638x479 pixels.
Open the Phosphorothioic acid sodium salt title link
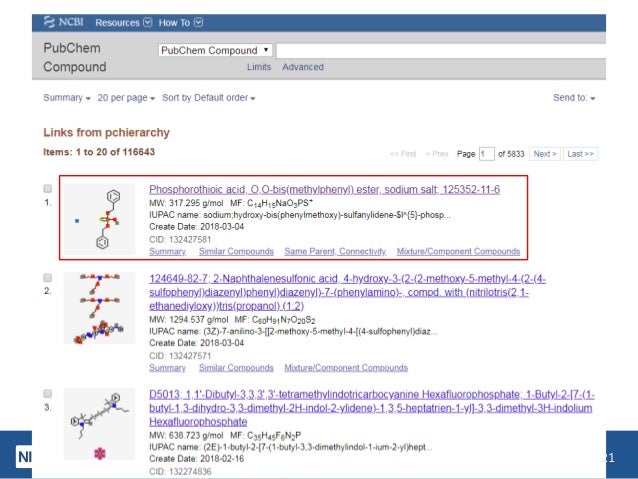[x=324, y=189]
